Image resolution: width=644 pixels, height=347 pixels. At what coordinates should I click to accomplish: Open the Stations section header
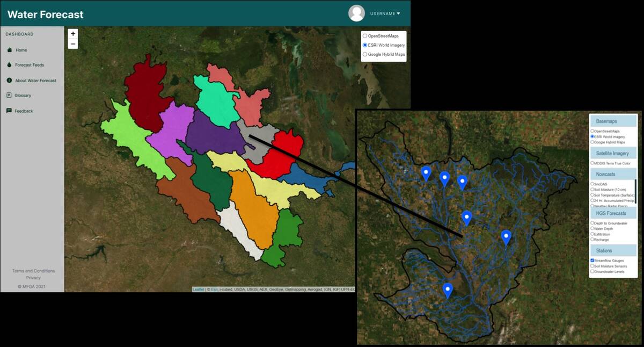[612, 251]
